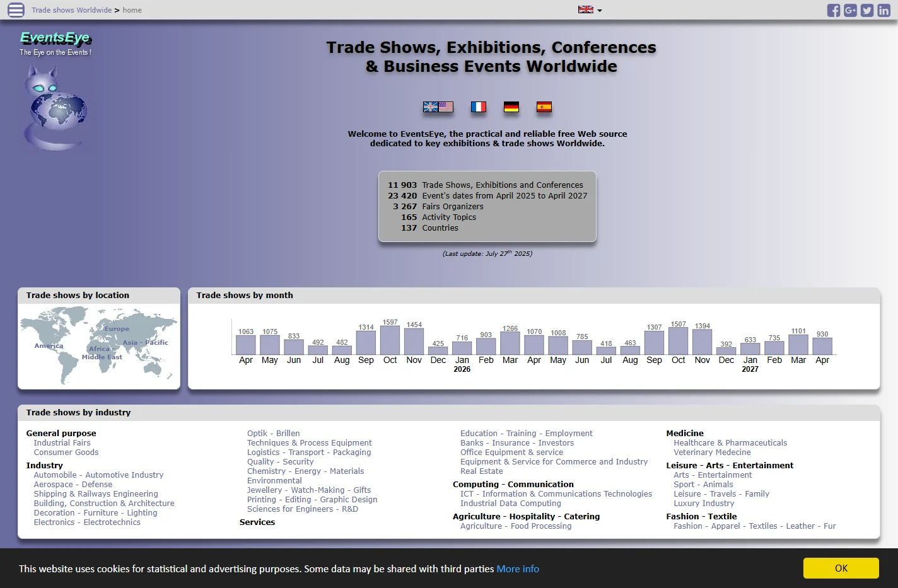
Task: Open Optik - Brillen link
Action: pos(274,434)
